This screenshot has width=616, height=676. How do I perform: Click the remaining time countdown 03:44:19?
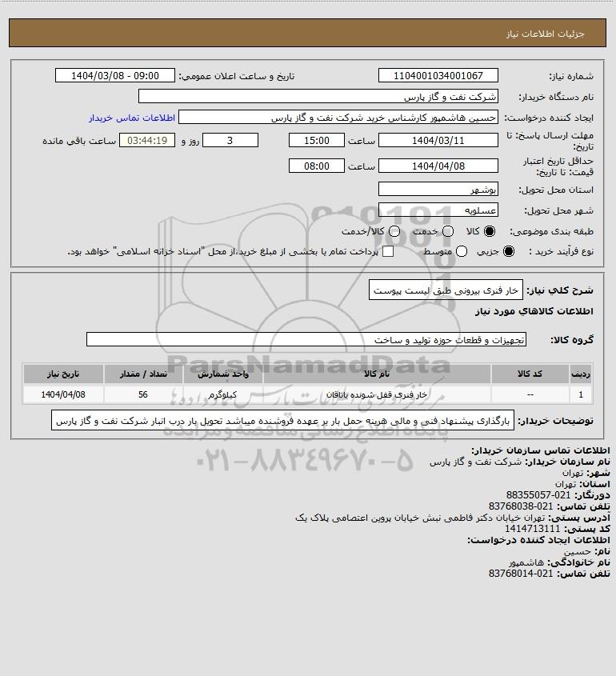point(147,140)
